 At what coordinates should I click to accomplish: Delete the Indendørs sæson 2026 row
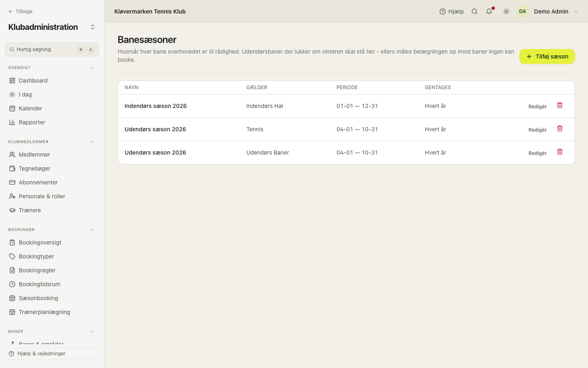tap(560, 105)
